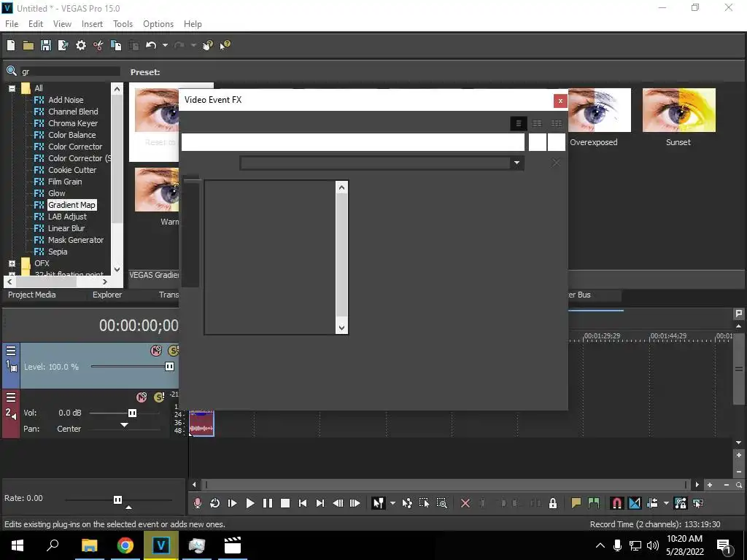Open the File menu
The height and width of the screenshot is (560, 747).
coord(12,24)
